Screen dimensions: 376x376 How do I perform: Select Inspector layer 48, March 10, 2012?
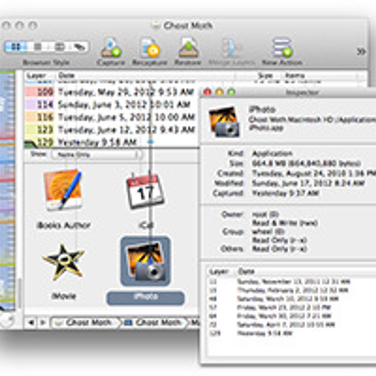(291, 299)
